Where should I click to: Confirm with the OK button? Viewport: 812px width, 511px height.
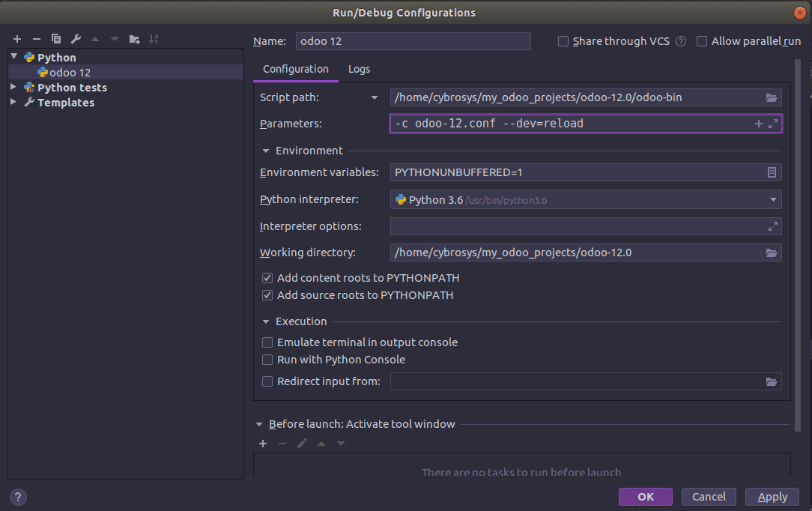(645, 497)
